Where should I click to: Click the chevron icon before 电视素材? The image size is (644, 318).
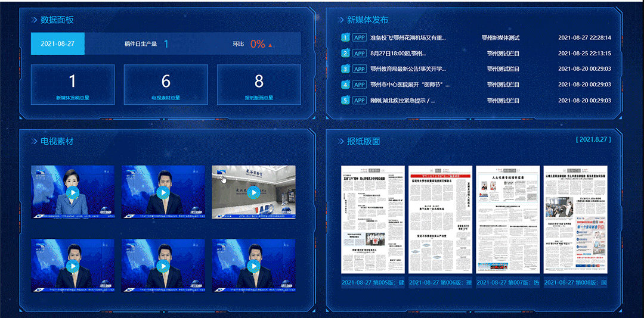click(x=34, y=141)
